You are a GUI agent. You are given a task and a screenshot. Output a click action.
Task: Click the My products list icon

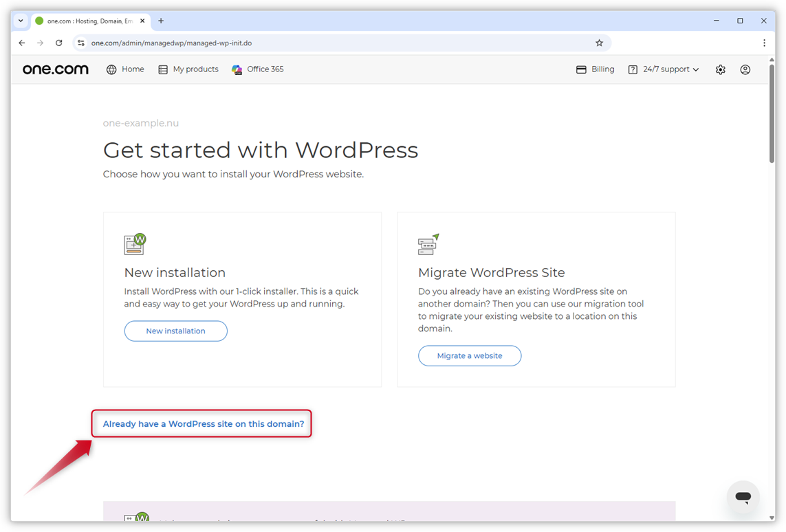(163, 69)
